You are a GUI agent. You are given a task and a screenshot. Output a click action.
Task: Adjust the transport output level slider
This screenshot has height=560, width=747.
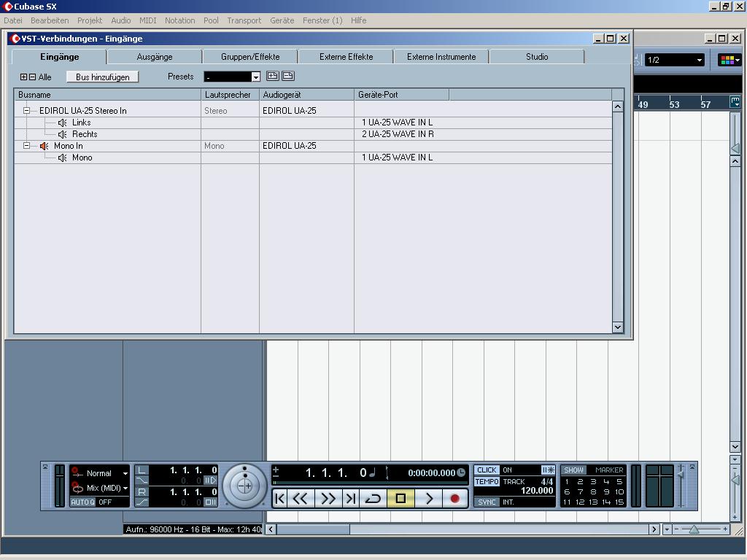pos(681,474)
